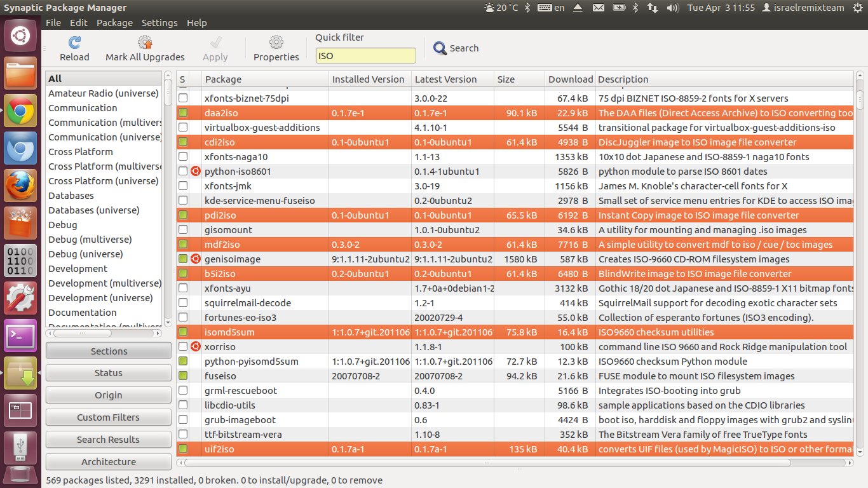Toggle status checkbox for gisomount
Viewport: 868px width, 488px height.
pos(183,229)
